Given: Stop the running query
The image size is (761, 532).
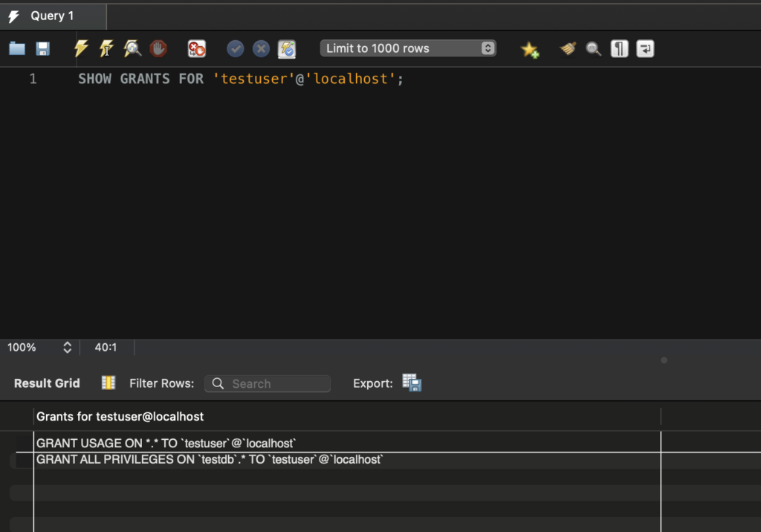Looking at the screenshot, I should point(158,49).
